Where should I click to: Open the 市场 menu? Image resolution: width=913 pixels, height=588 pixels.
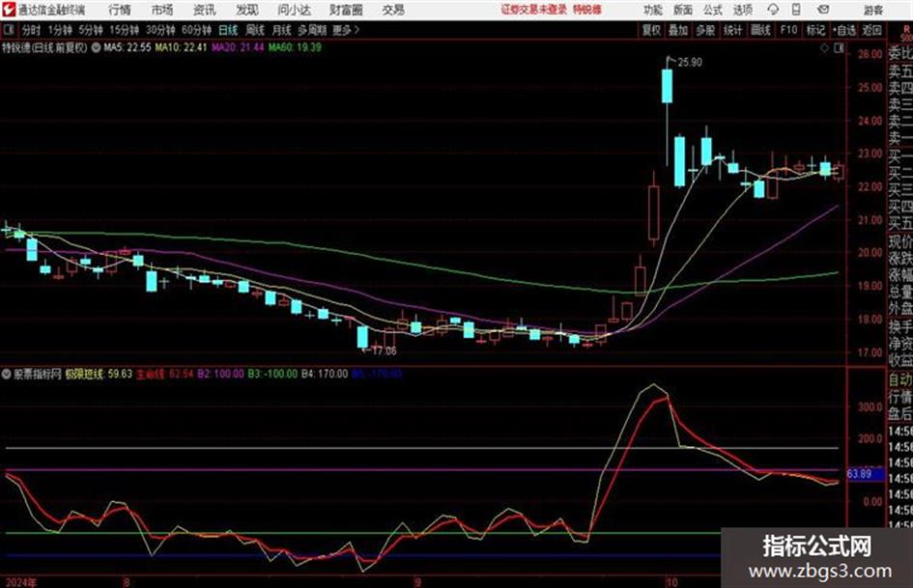click(162, 10)
